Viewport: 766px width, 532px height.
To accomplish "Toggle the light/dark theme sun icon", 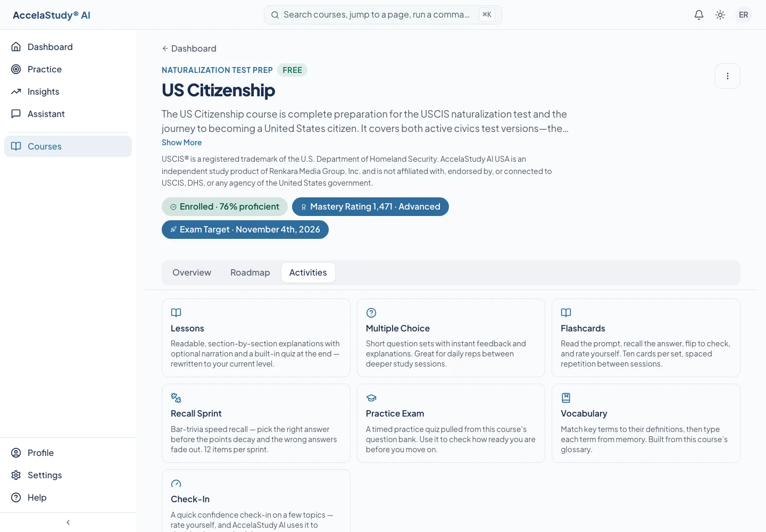I will click(720, 15).
